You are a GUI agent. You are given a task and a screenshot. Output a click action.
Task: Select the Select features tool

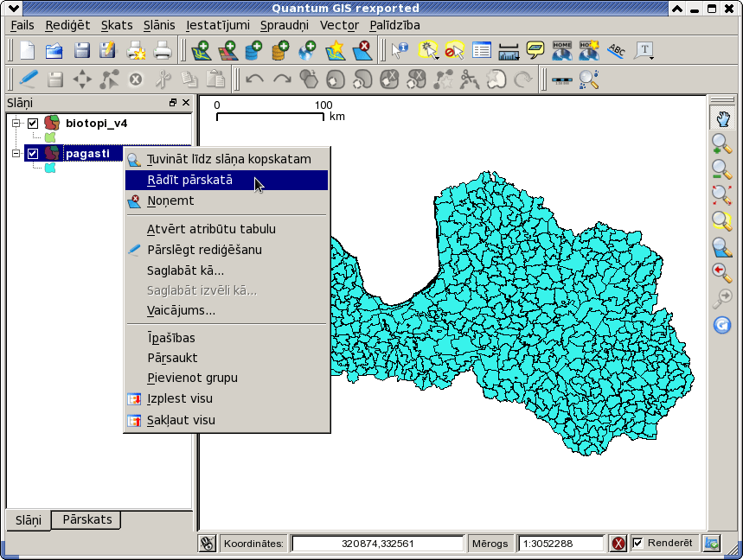point(428,50)
